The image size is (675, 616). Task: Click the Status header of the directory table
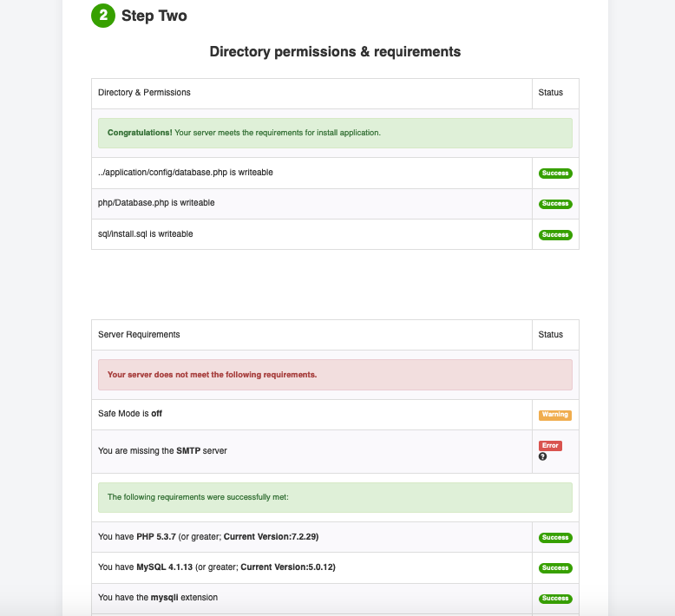[551, 93]
